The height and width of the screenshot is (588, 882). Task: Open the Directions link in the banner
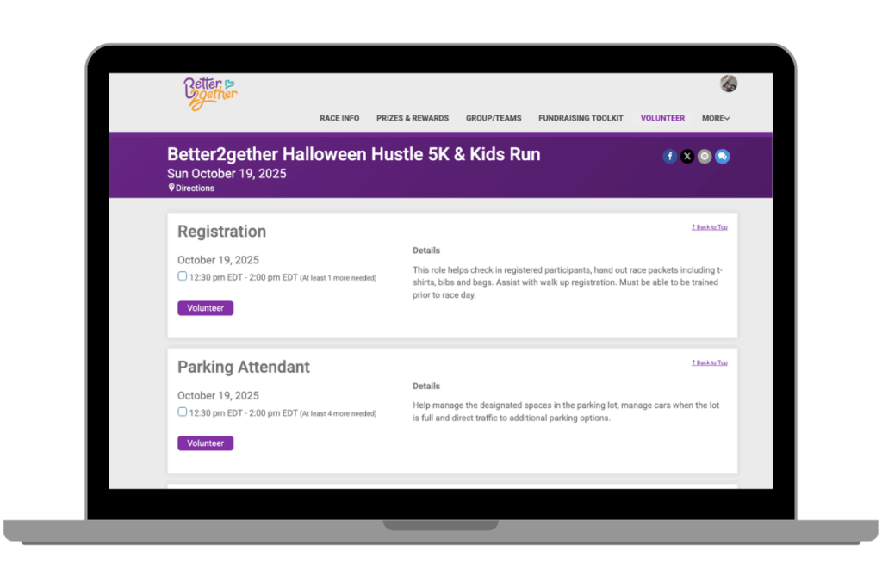point(195,188)
